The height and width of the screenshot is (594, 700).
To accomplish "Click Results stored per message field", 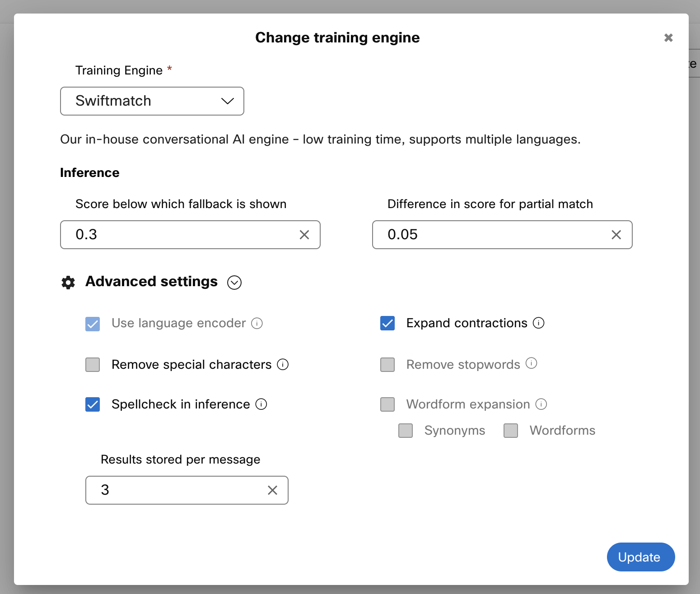I will [x=187, y=490].
